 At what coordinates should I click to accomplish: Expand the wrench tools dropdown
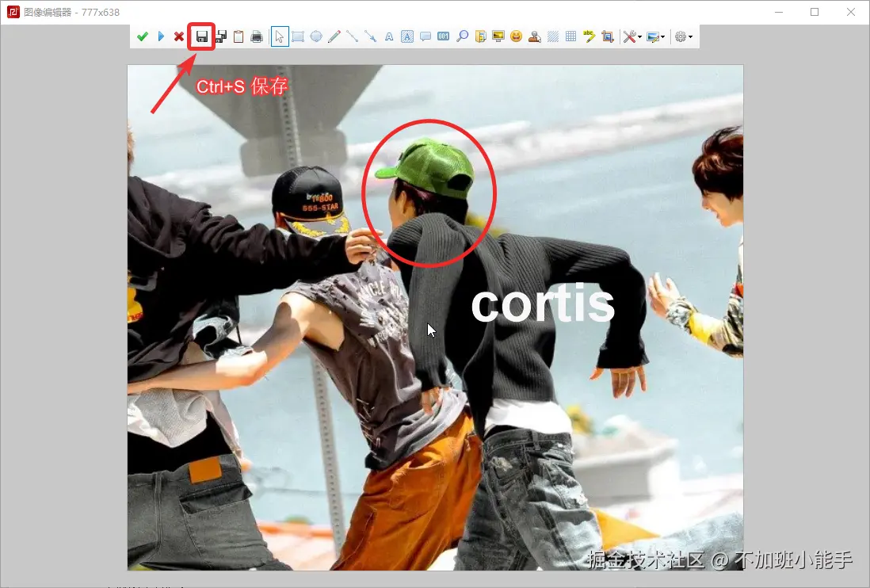coord(632,36)
